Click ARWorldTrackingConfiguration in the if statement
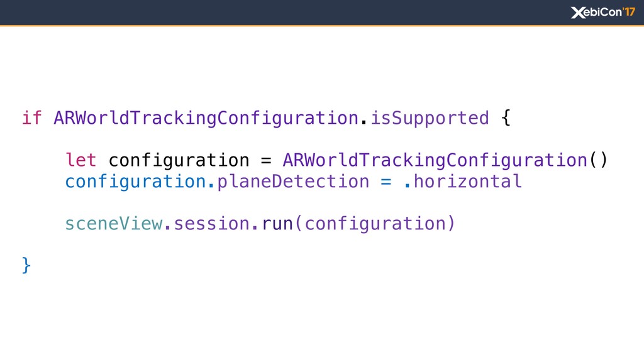The image size is (644, 362). click(206, 118)
